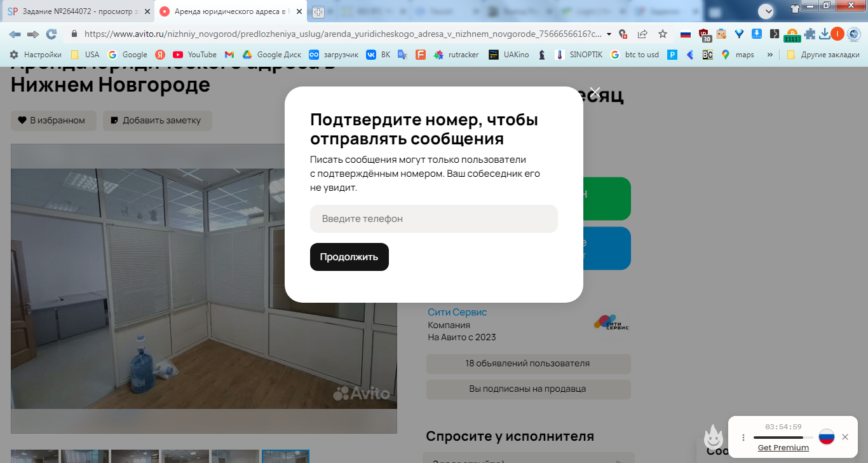The width and height of the screenshot is (868, 463).
Task: Click the flame mascot icon
Action: pos(714,437)
